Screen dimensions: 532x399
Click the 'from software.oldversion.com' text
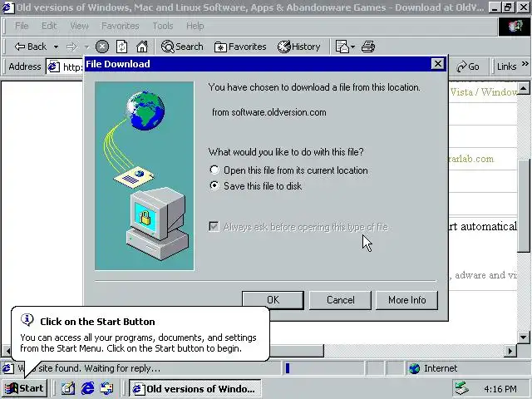click(269, 112)
